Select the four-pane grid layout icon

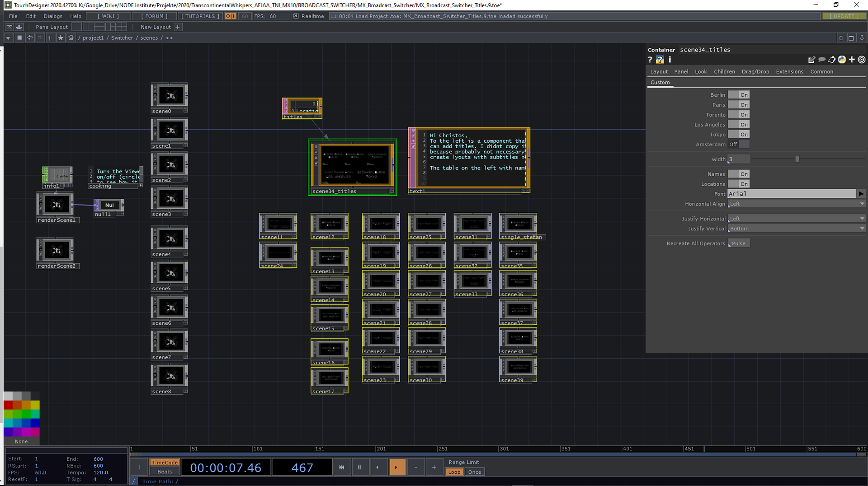[x=122, y=27]
